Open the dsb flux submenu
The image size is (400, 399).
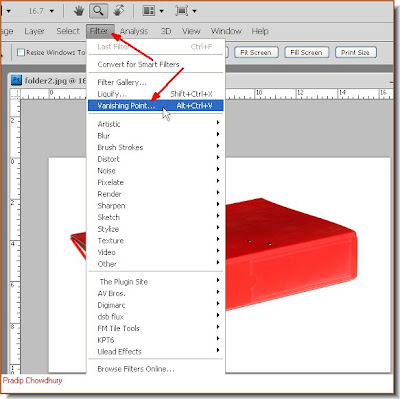tap(155, 317)
